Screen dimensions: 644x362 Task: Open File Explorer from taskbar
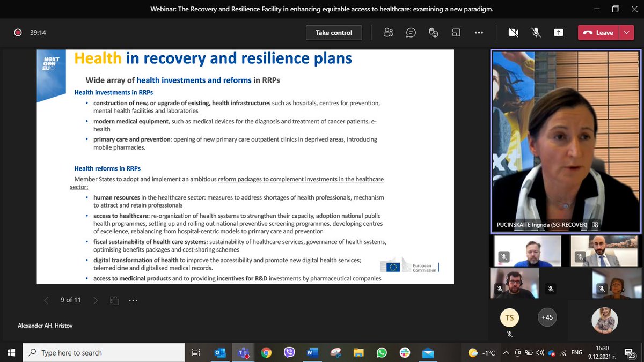[358, 352]
